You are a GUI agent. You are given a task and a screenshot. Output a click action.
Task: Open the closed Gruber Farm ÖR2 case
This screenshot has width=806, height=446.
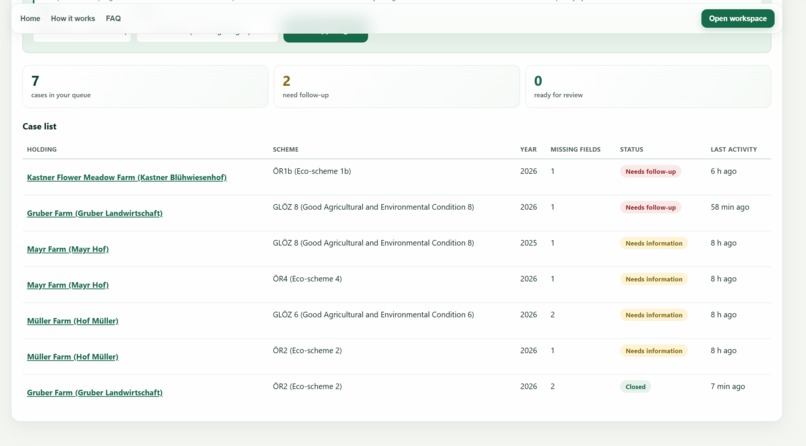point(95,393)
